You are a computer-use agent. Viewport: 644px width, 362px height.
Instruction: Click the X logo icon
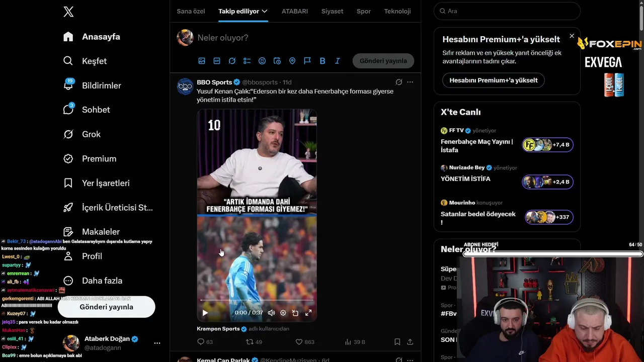(68, 12)
